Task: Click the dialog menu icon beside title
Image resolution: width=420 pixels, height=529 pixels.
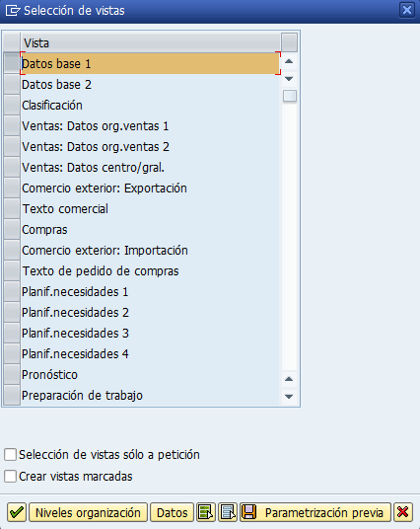Action: (x=13, y=11)
